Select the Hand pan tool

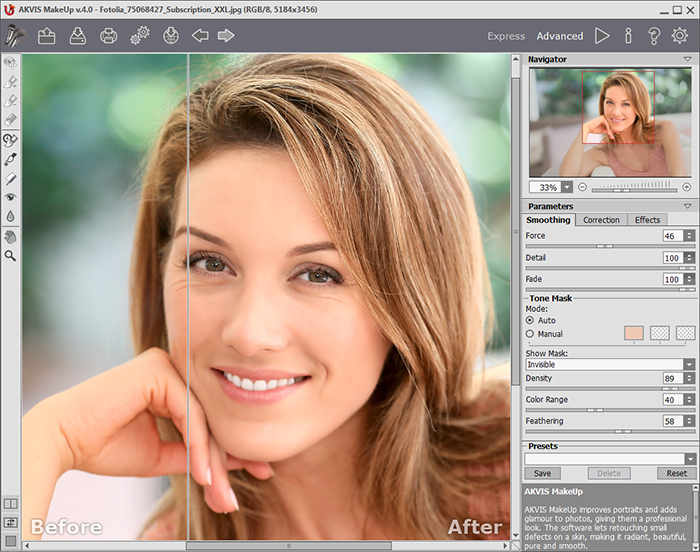(10, 237)
